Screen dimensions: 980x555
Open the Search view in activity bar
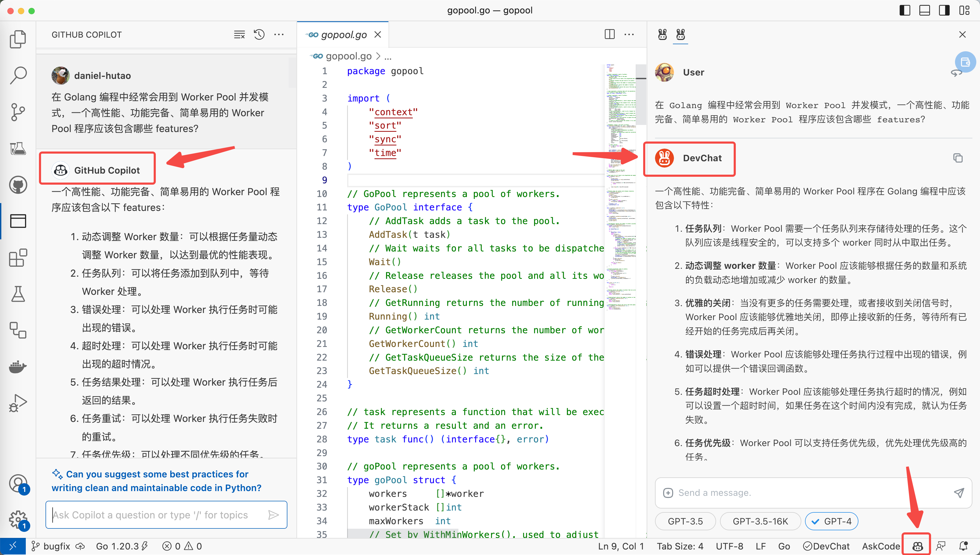[18, 75]
